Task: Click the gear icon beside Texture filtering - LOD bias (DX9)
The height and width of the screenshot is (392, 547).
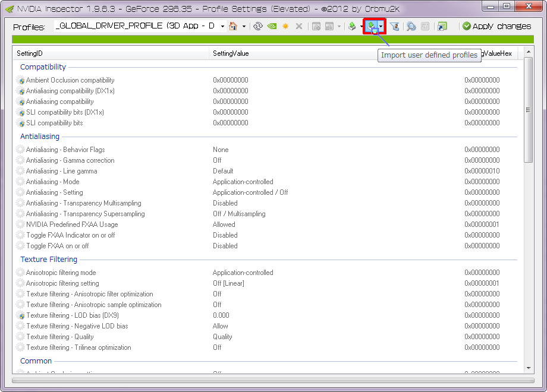Action: 21,315
